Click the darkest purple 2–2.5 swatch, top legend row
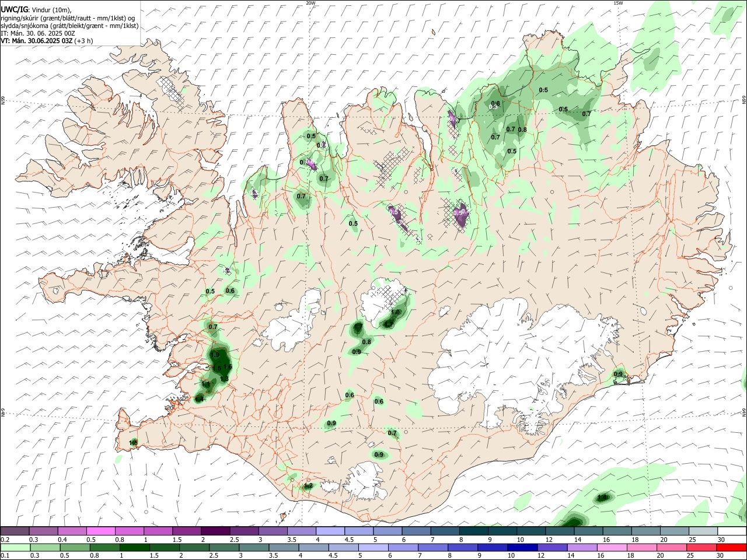 (215, 531)
